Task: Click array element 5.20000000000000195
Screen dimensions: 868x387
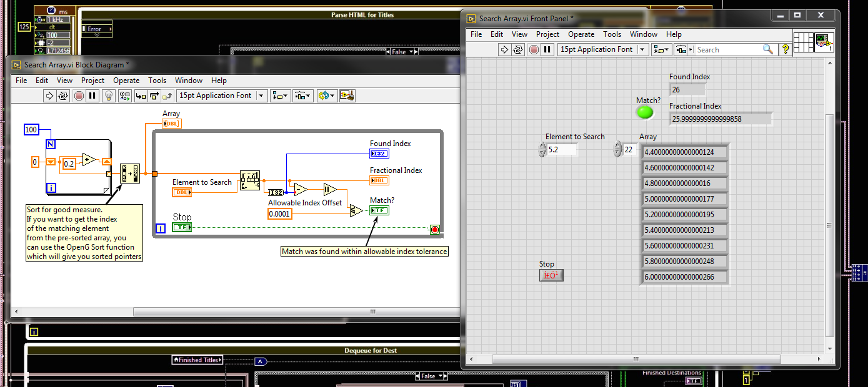Action: point(685,215)
